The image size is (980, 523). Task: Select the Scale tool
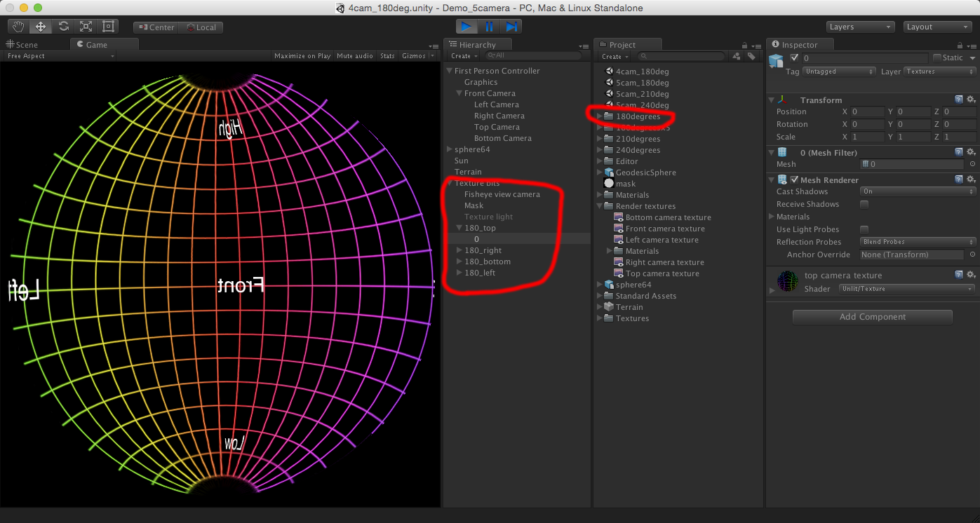(86, 27)
